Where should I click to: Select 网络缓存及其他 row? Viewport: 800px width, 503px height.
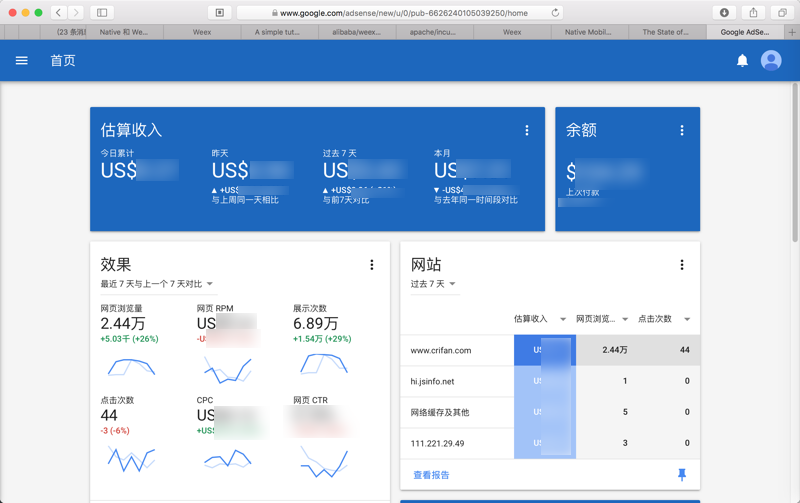click(x=550, y=412)
